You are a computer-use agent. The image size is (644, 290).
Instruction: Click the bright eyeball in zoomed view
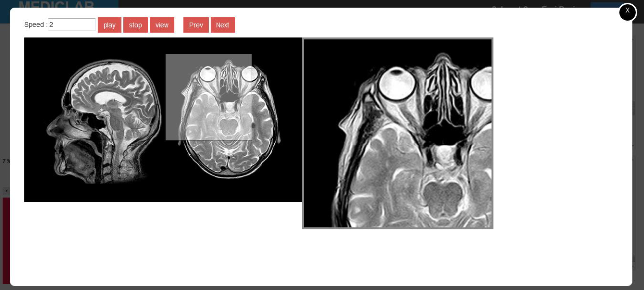coord(393,83)
